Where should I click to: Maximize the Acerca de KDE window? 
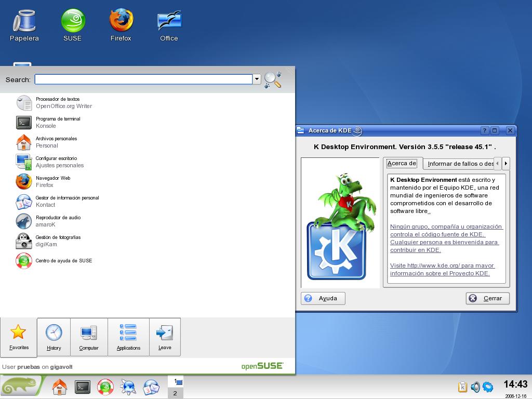click(495, 130)
